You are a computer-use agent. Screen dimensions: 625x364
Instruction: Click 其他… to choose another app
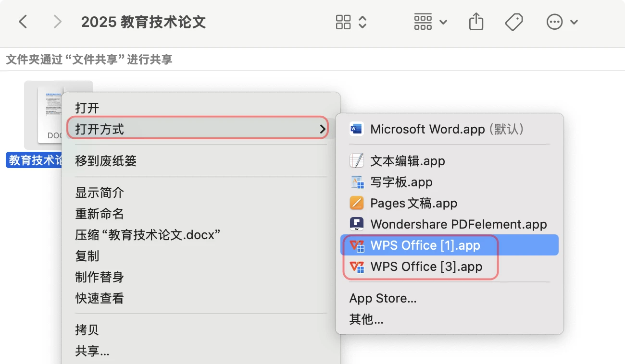pyautogui.click(x=366, y=319)
